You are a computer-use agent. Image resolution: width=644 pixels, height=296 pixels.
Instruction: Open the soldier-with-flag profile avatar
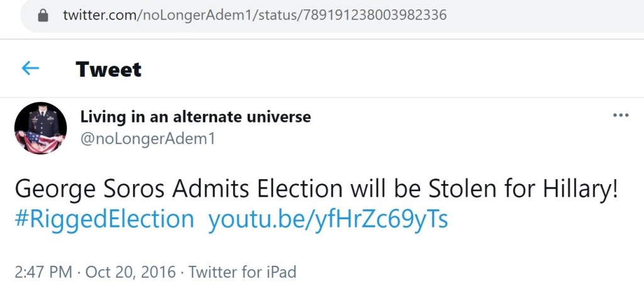40,128
